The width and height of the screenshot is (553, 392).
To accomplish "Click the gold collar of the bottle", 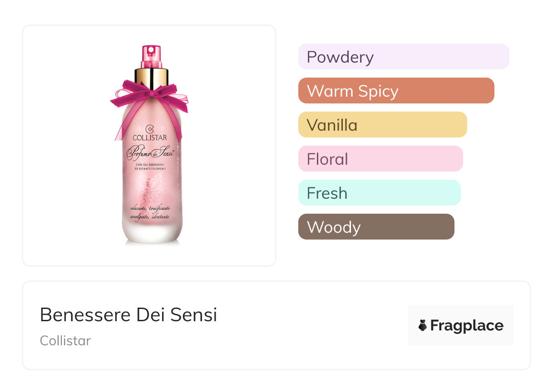I will [x=151, y=76].
